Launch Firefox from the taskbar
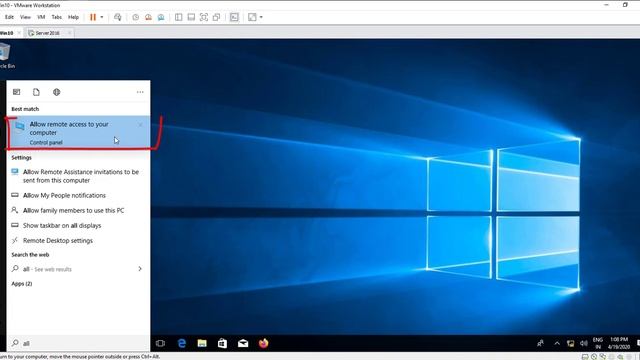Viewport: 640px width, 360px height. [263, 343]
